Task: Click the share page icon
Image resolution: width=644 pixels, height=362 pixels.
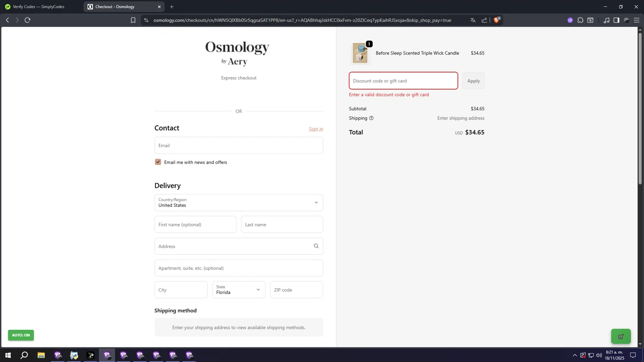Action: tap(484, 20)
